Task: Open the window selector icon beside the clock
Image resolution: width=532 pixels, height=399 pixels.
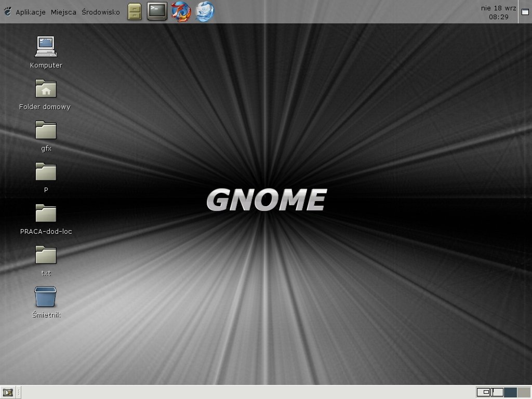Action: point(525,12)
